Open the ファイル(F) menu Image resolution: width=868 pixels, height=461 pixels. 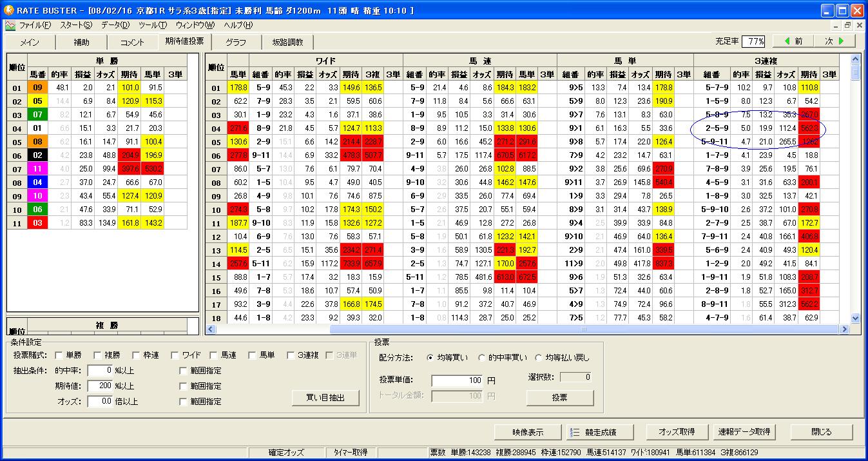pyautogui.click(x=35, y=25)
